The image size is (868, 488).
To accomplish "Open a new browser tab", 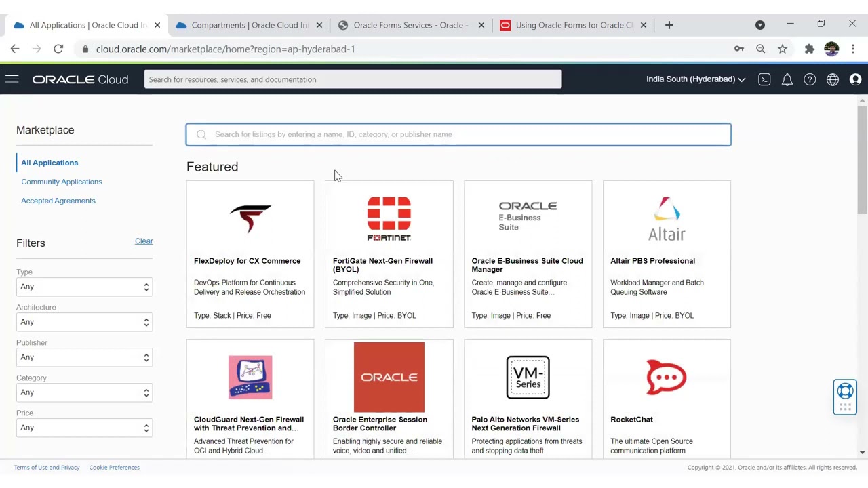I will click(669, 25).
